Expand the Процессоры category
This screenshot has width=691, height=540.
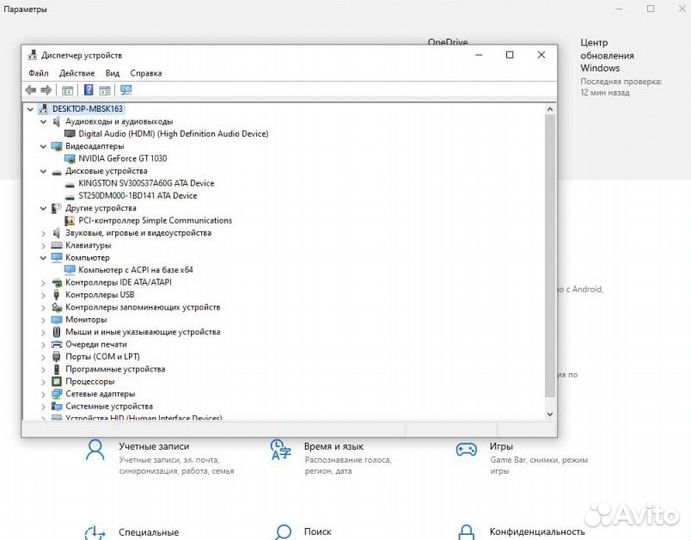coord(43,381)
